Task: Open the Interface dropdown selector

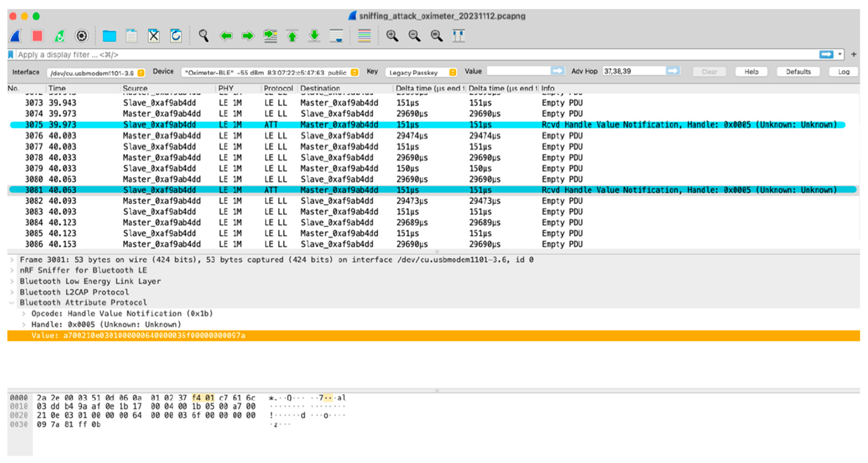Action: [x=96, y=73]
